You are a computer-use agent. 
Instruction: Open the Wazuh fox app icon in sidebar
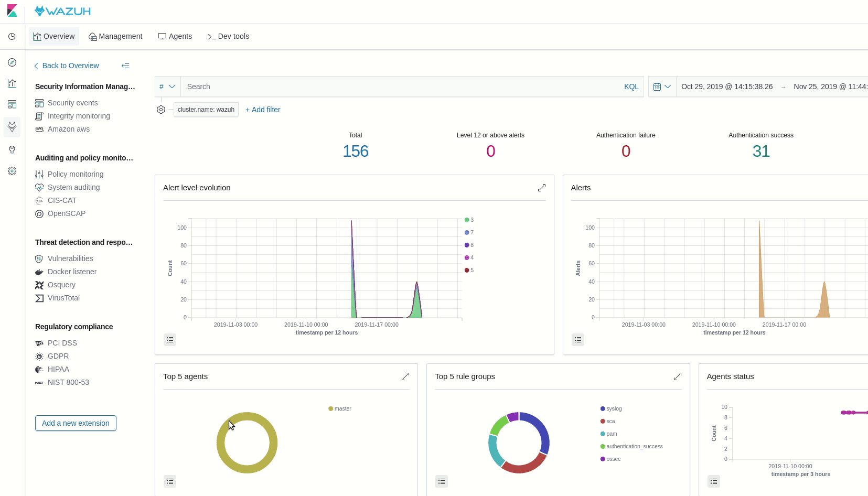tap(12, 126)
